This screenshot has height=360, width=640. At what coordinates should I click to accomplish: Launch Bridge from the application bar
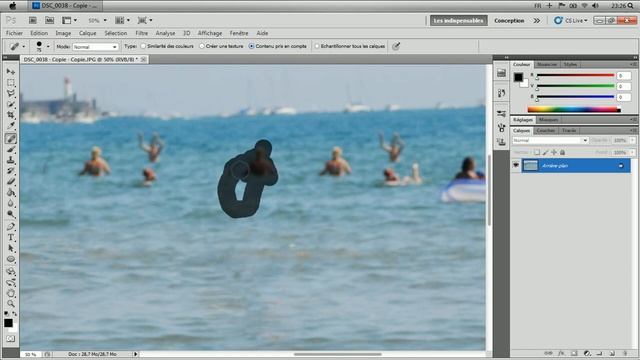(x=33, y=20)
